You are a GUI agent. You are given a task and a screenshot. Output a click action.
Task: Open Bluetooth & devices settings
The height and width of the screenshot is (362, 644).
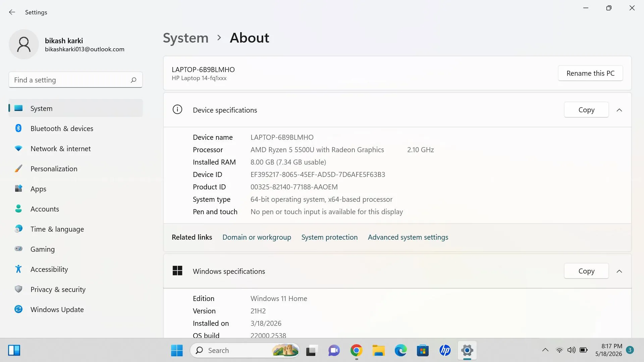[x=75, y=128]
